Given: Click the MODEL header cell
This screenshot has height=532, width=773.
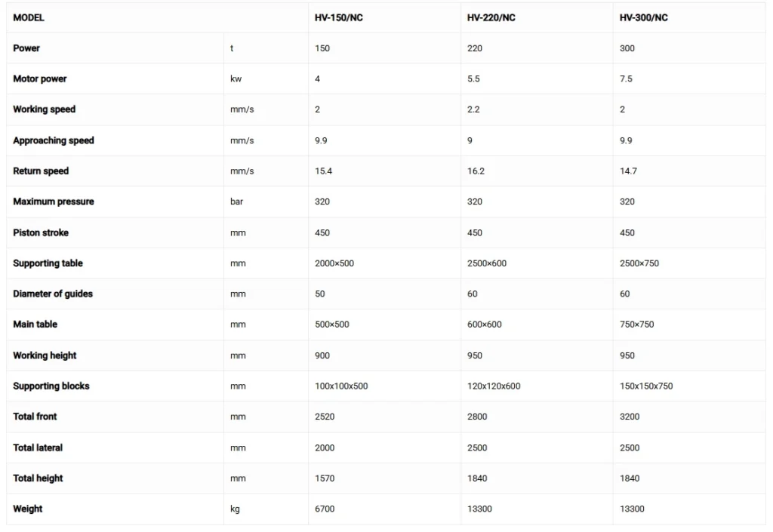Looking at the screenshot, I should [29, 17].
